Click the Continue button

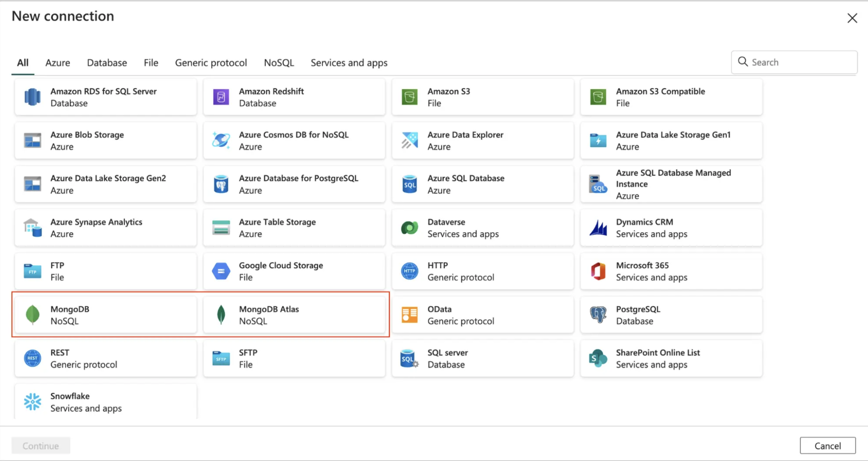[x=40, y=445]
